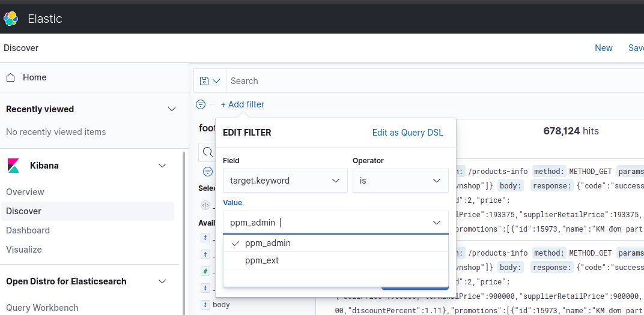Focus the Search query bar
The image size is (644, 315).
(x=435, y=81)
